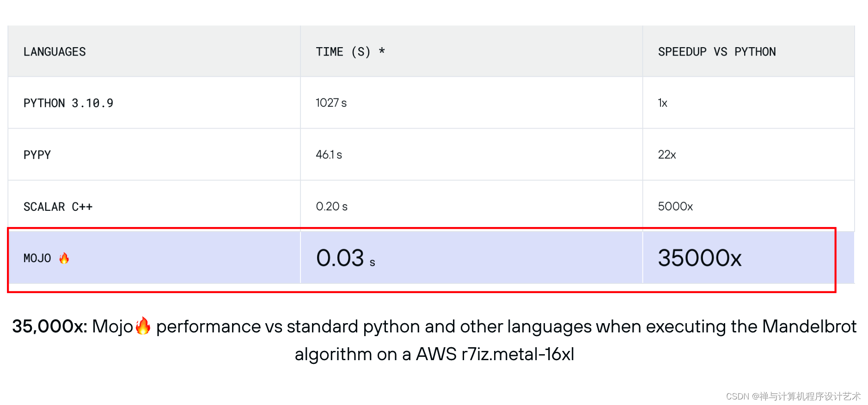This screenshot has height=405, width=868.
Task: Select the PYPY row label
Action: tap(37, 155)
